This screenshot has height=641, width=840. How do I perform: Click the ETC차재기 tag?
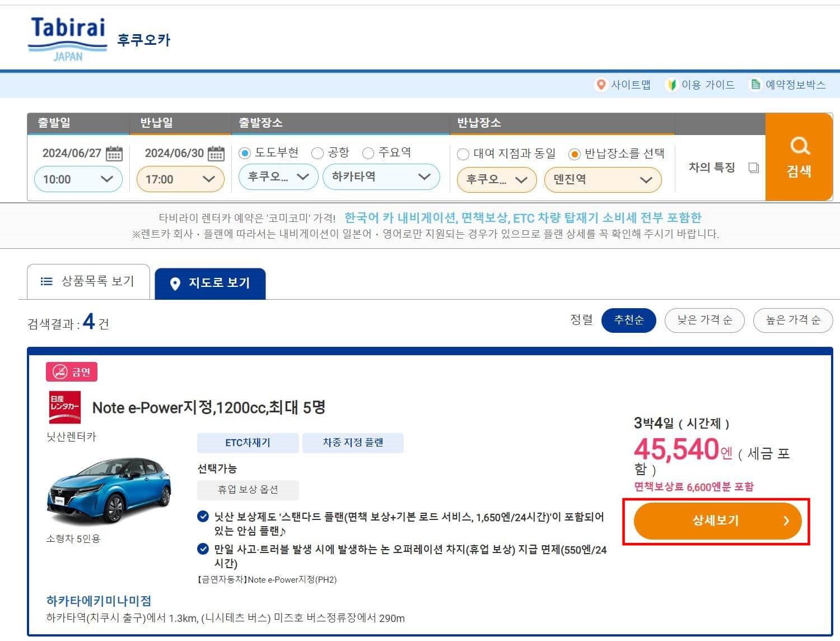248,443
